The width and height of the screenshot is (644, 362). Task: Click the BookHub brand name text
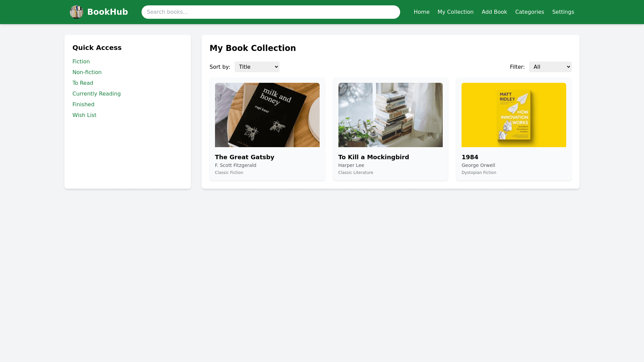(107, 12)
